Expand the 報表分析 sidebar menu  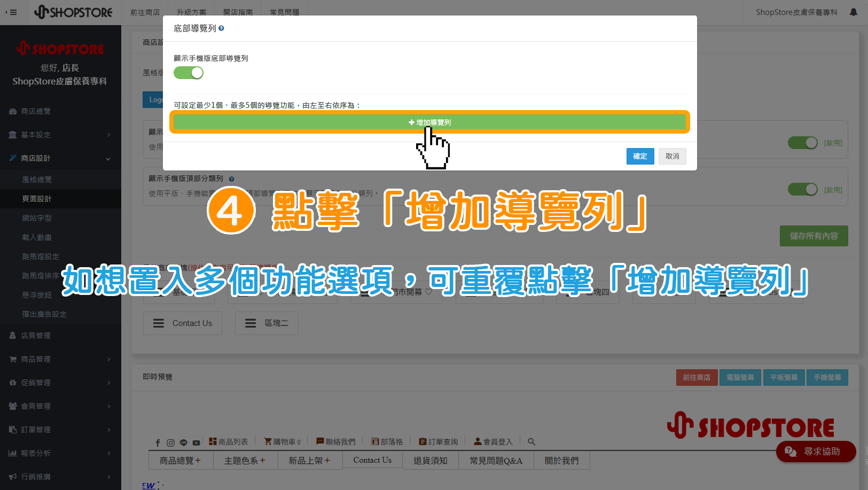(x=60, y=453)
